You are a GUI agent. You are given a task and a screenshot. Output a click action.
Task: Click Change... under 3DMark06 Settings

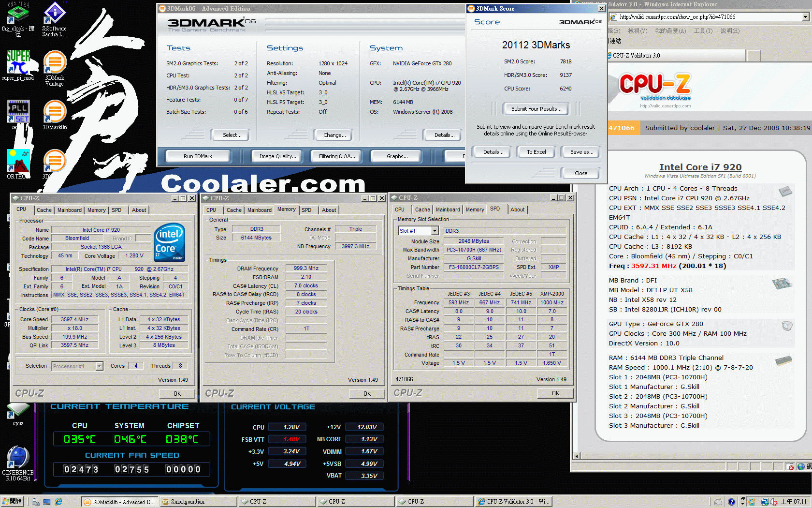click(x=334, y=135)
